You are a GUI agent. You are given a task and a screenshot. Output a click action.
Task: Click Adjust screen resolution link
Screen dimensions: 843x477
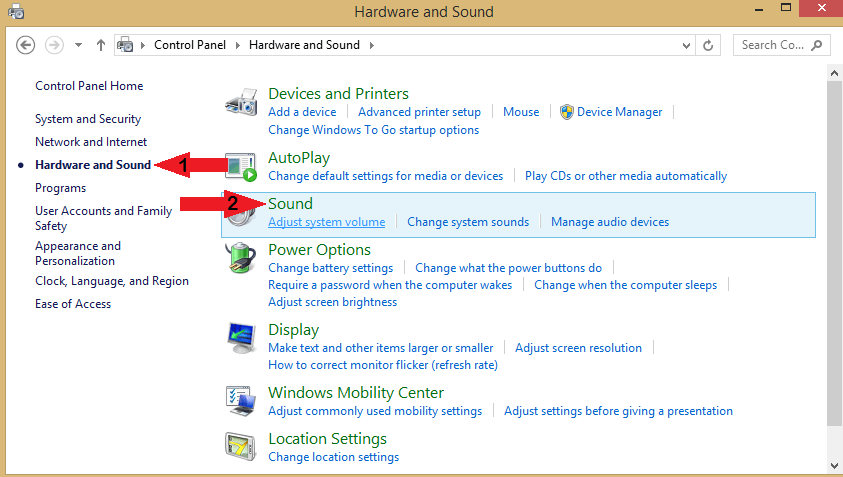tap(578, 348)
